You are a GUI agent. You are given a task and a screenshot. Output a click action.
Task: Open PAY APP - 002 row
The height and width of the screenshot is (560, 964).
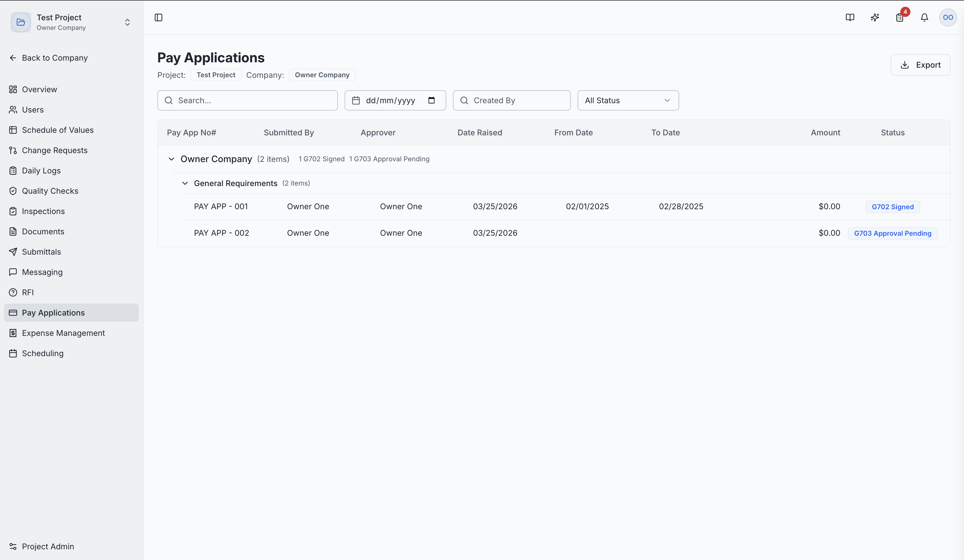[x=567, y=233]
